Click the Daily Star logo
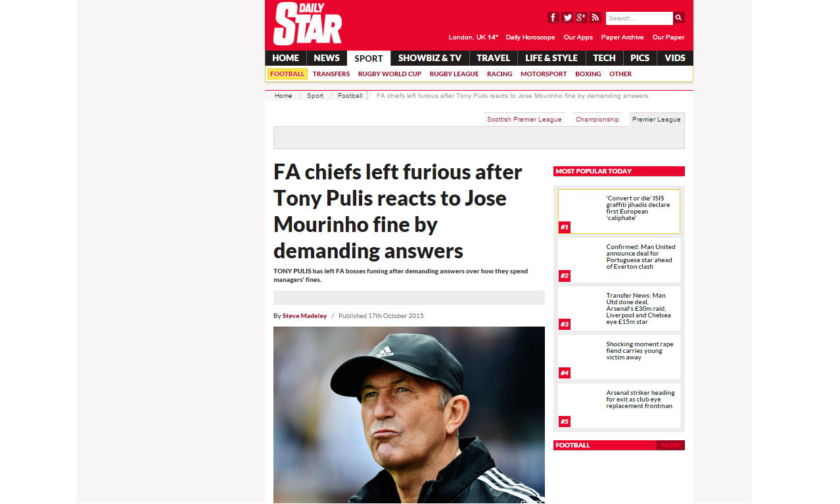840x504 pixels. click(x=308, y=24)
